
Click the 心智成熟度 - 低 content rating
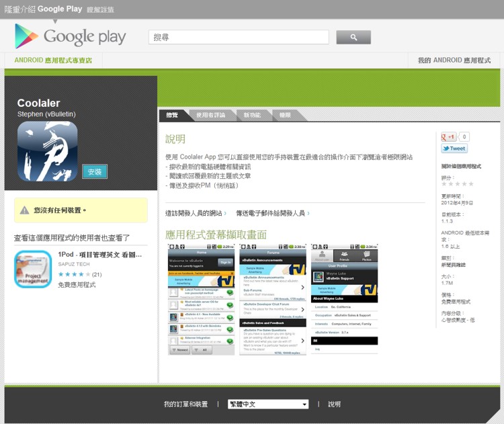pyautogui.click(x=458, y=320)
